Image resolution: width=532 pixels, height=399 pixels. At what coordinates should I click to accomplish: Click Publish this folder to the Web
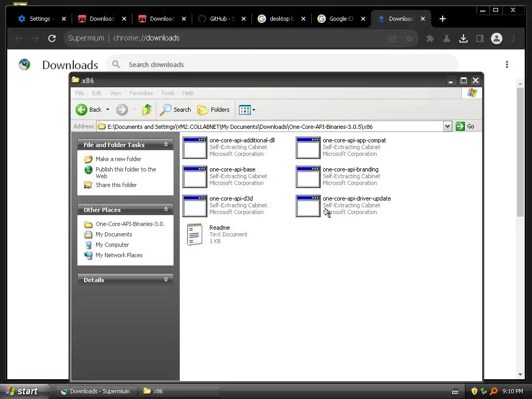pos(126,172)
